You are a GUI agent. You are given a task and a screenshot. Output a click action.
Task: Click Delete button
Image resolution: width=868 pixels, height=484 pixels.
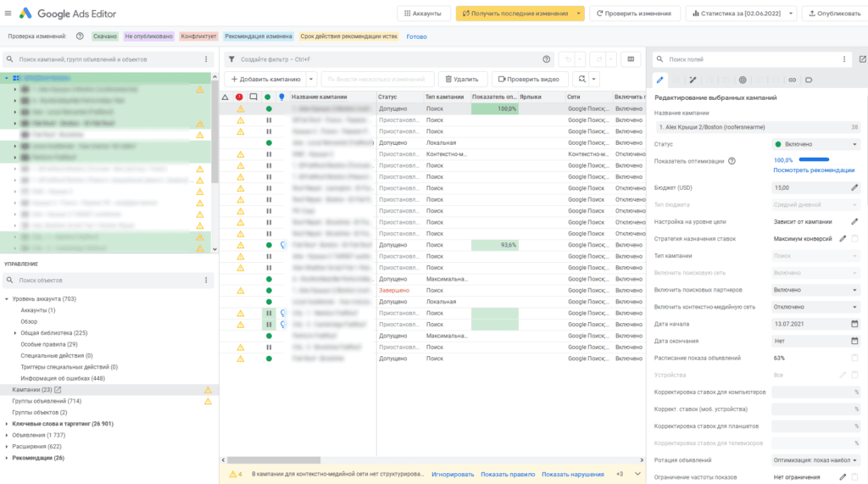[x=462, y=79]
